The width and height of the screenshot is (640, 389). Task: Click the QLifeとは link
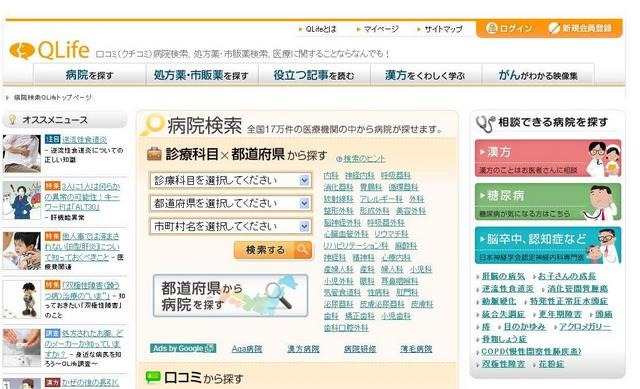pyautogui.click(x=321, y=29)
